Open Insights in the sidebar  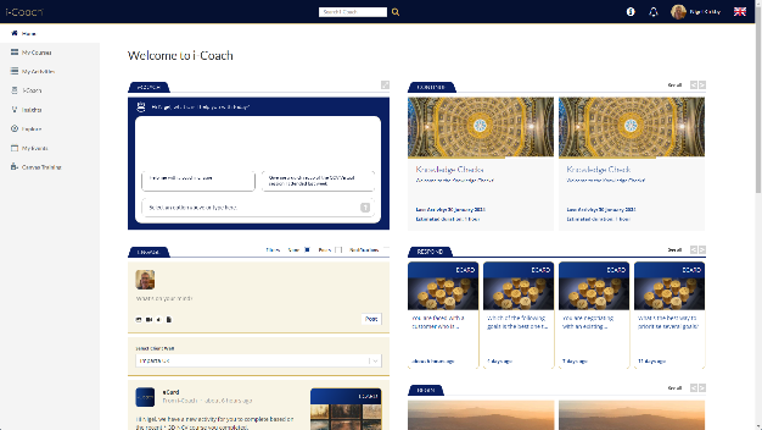[x=31, y=110]
